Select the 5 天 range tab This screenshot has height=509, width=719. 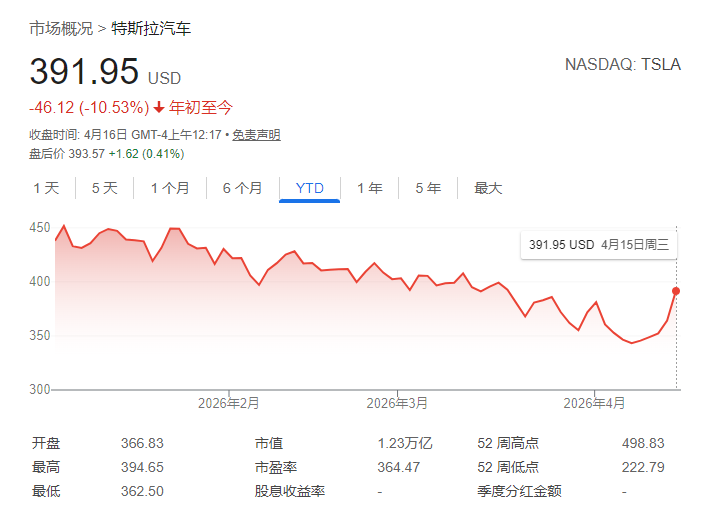(x=105, y=188)
